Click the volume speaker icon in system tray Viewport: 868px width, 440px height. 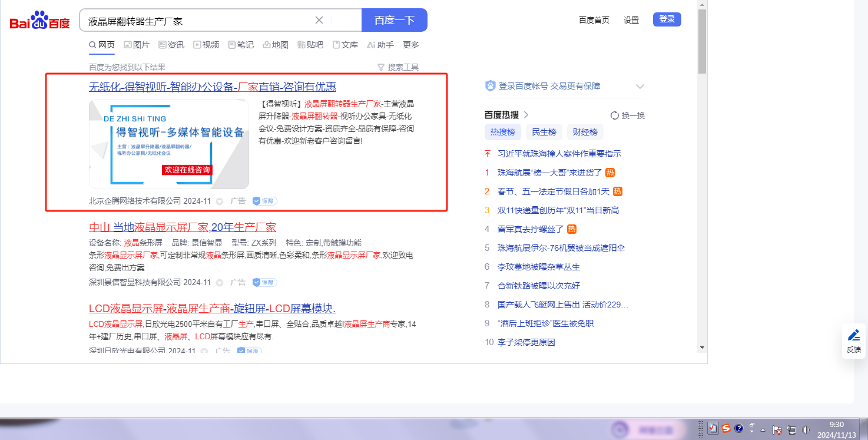tap(806, 430)
